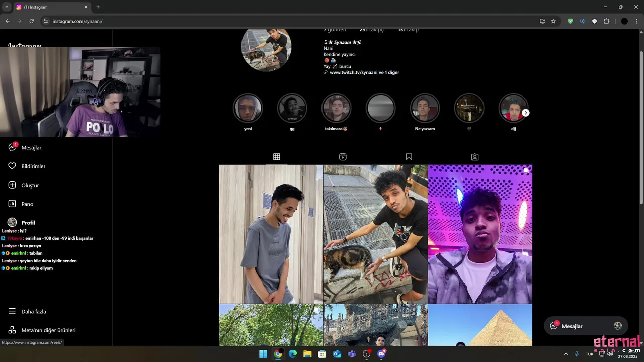Image resolution: width=644 pixels, height=362 pixels.
Task: Click chat username '19kayra'
Action: point(15,238)
